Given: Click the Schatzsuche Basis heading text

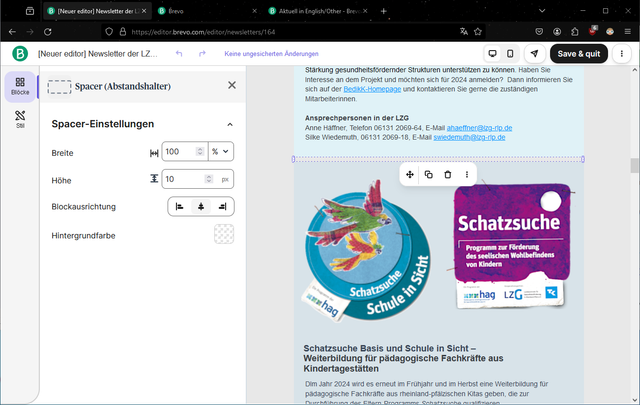Looking at the screenshot, I should tap(403, 358).
